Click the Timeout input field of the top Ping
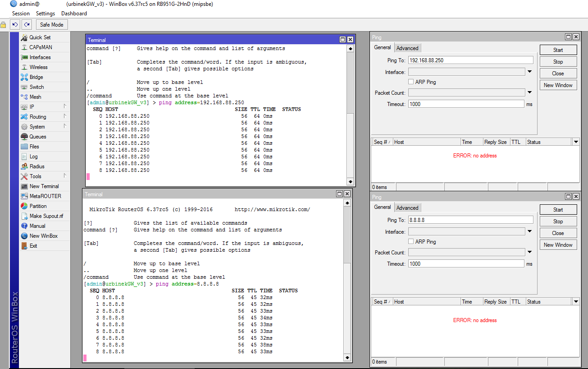 [x=466, y=103]
